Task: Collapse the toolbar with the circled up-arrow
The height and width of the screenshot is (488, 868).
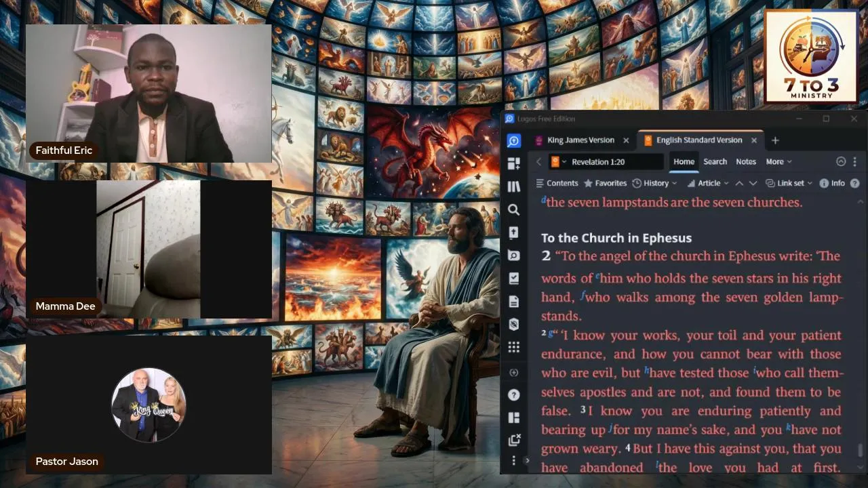Action: pyautogui.click(x=841, y=162)
